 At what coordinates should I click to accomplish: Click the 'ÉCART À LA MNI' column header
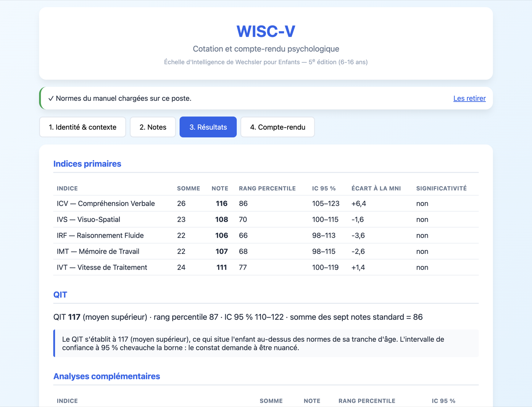tap(376, 188)
